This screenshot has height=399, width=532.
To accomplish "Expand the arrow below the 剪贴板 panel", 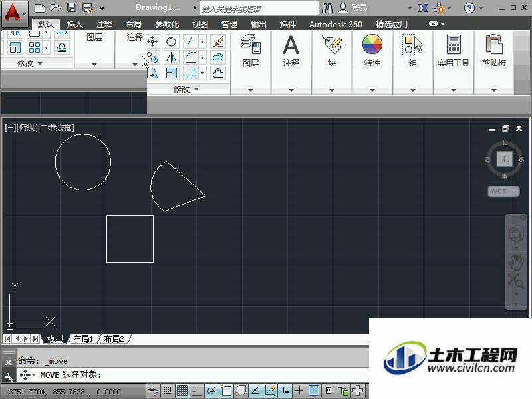I will coord(494,90).
